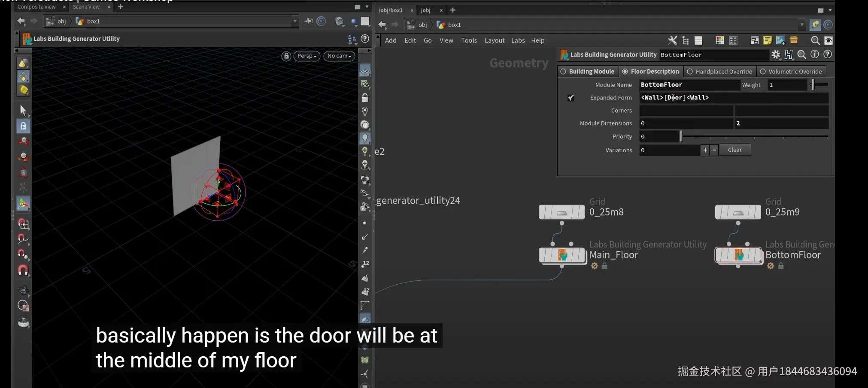Open node help in parameter pane
Viewport: 868px width, 388px height.
828,54
